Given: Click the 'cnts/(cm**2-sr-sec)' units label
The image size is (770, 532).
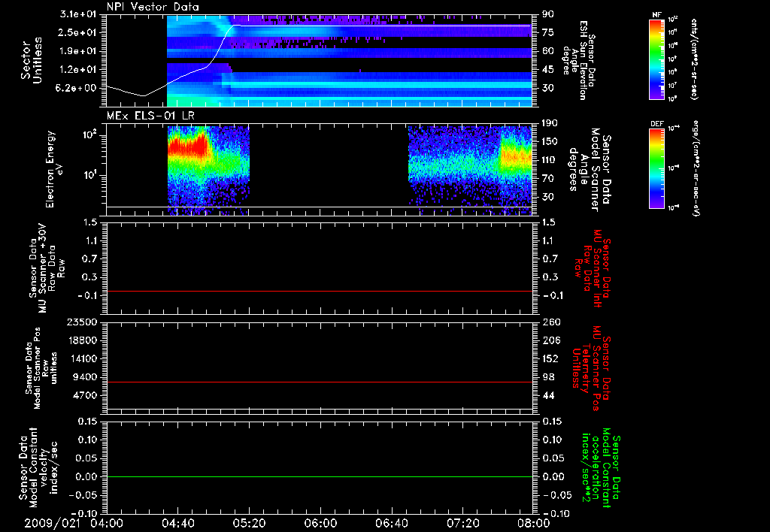Looking at the screenshot, I should coord(694,59).
